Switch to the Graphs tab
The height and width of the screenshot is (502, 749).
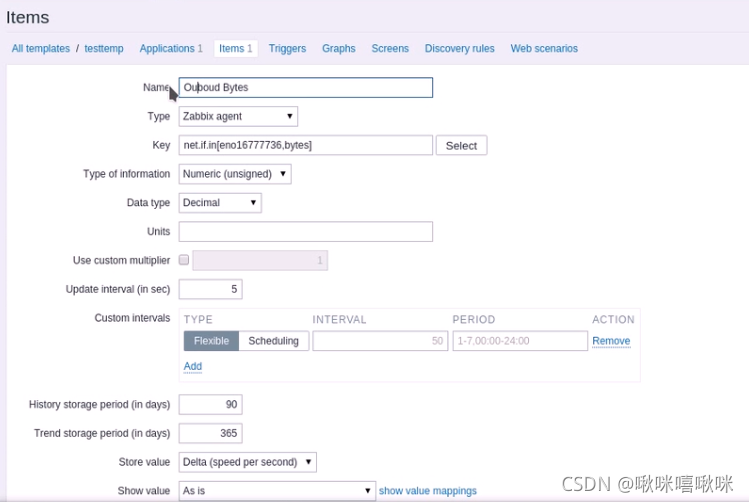tap(339, 49)
